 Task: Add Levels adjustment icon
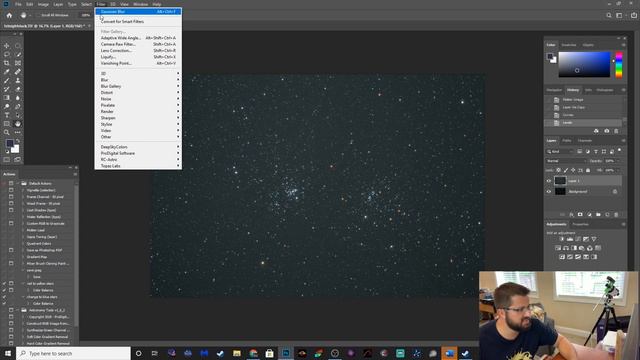click(x=570, y=239)
